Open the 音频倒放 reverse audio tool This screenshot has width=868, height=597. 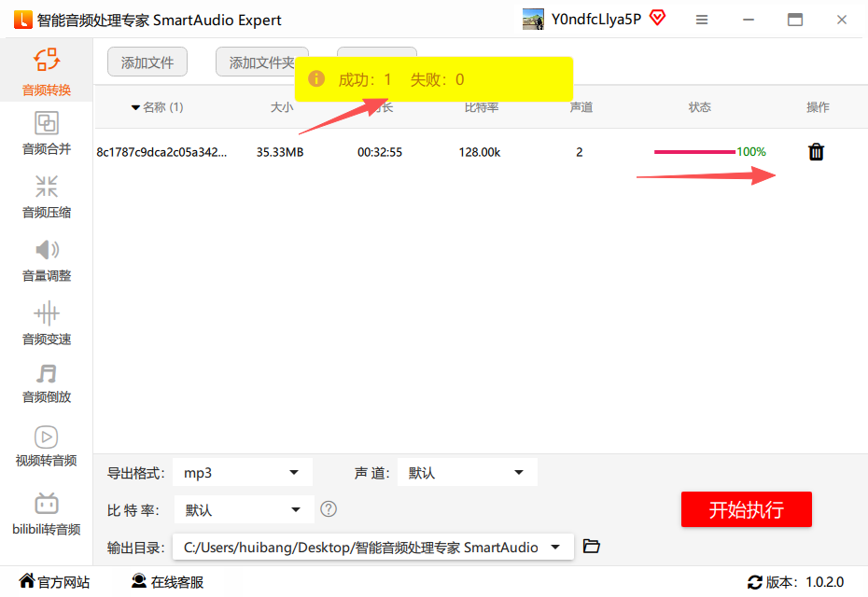47,382
